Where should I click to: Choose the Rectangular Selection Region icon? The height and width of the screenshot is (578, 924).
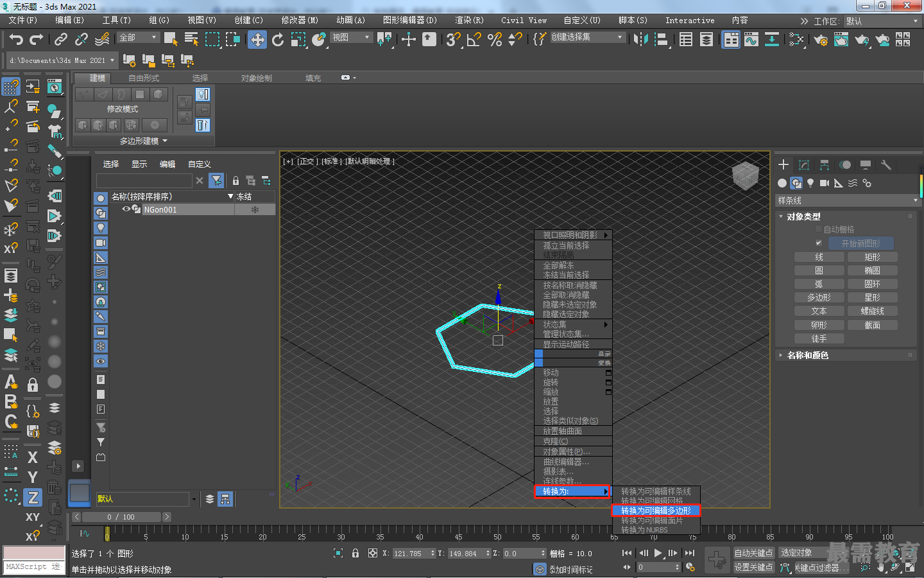click(212, 40)
